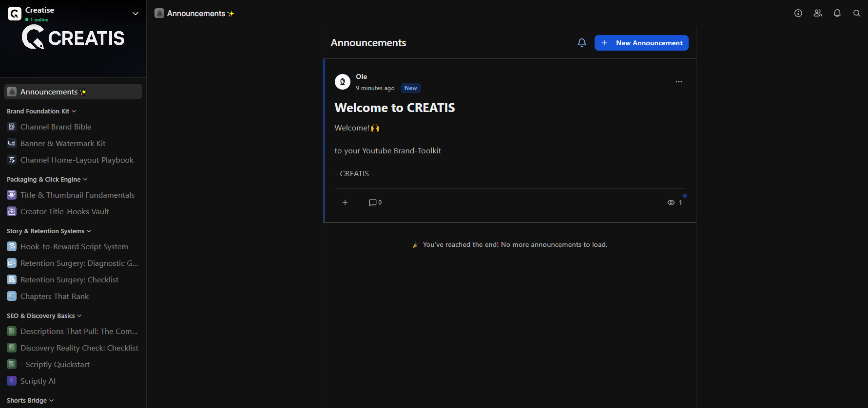868x408 pixels.
Task: Click the Banner & Watermark Kit icon
Action: tap(12, 143)
